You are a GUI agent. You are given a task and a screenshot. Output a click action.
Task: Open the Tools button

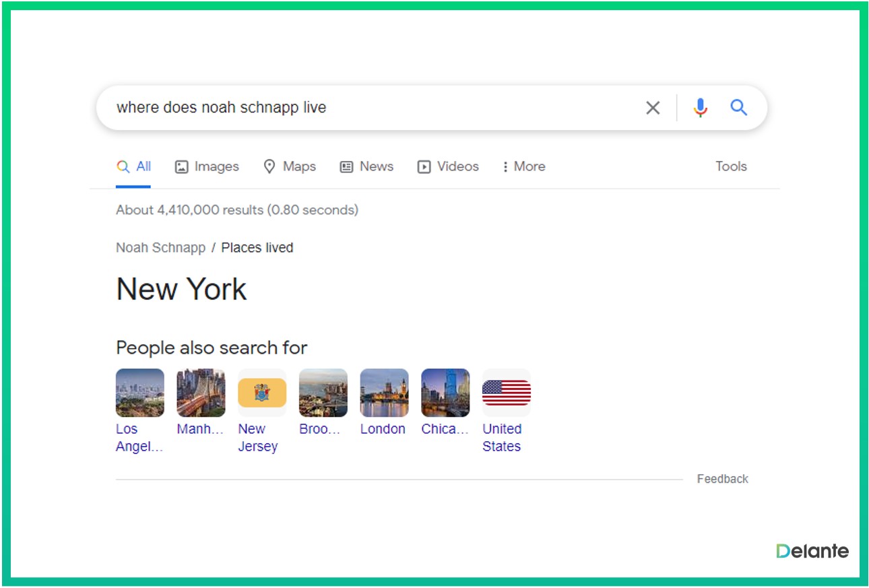coord(731,166)
